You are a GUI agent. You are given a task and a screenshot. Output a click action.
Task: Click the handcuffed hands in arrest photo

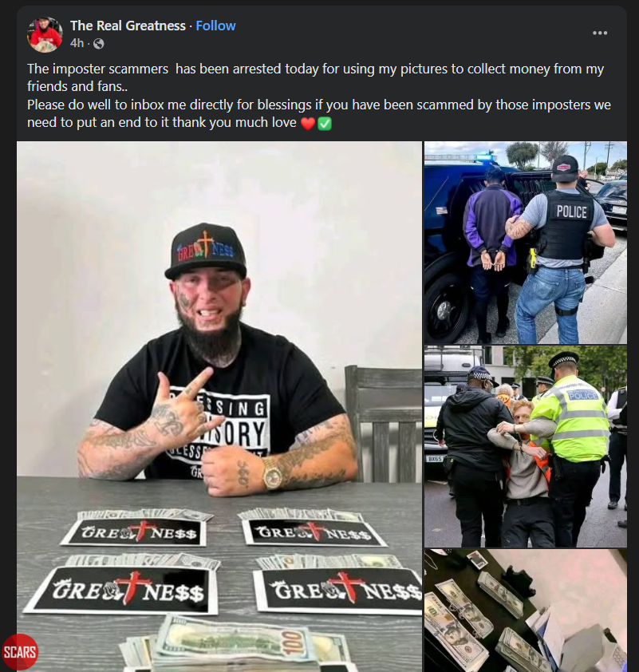click(492, 260)
